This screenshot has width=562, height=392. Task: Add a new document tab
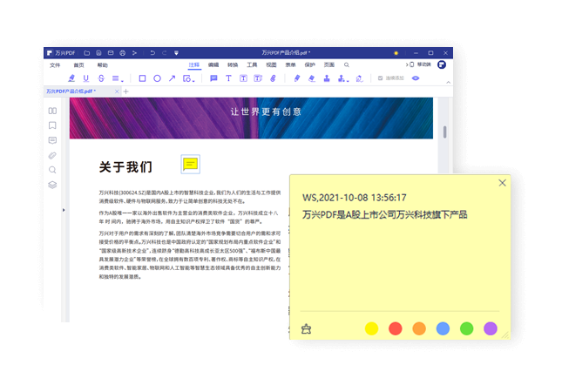click(x=125, y=91)
